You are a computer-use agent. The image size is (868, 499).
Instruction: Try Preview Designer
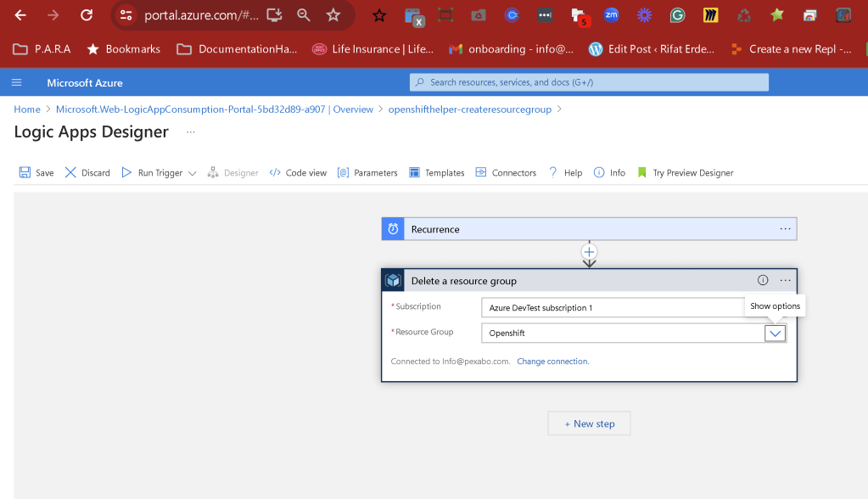pyautogui.click(x=686, y=173)
